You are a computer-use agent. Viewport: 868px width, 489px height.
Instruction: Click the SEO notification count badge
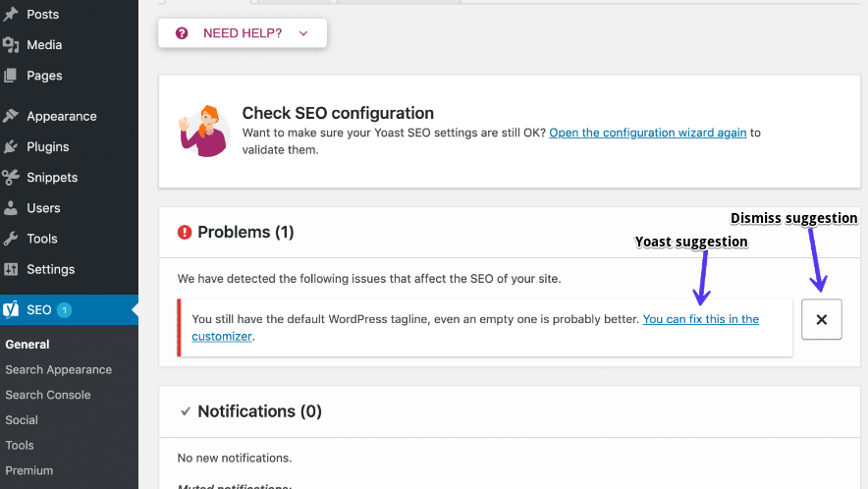pyautogui.click(x=64, y=310)
